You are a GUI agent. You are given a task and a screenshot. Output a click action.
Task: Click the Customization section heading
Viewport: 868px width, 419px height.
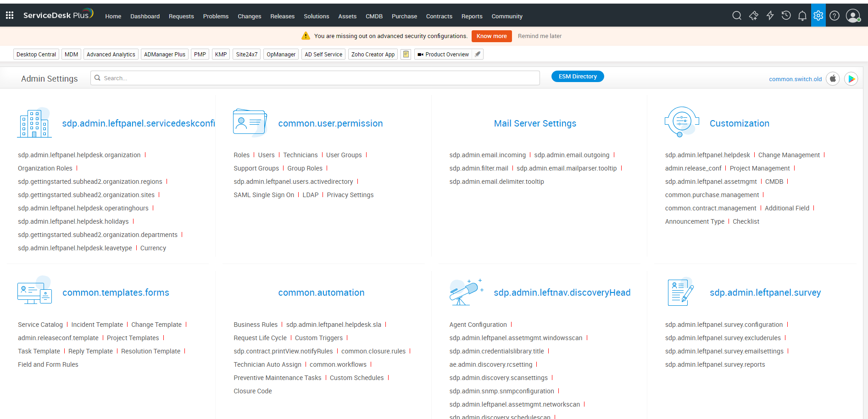tap(740, 123)
